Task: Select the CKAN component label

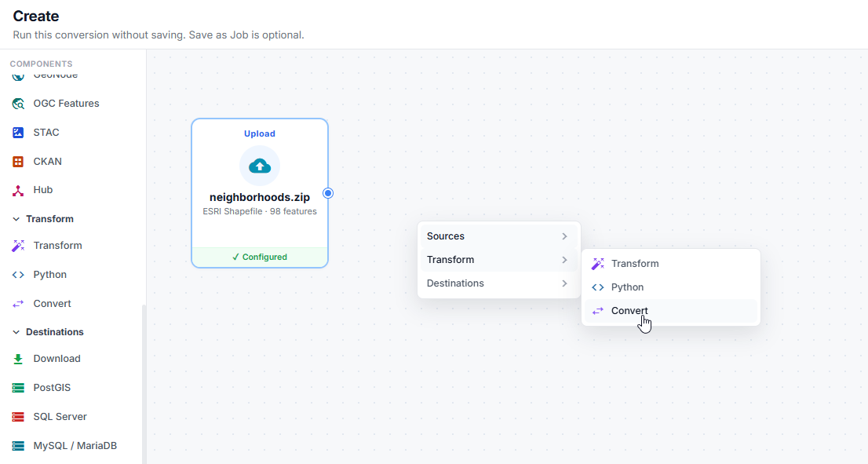Action: coord(48,162)
